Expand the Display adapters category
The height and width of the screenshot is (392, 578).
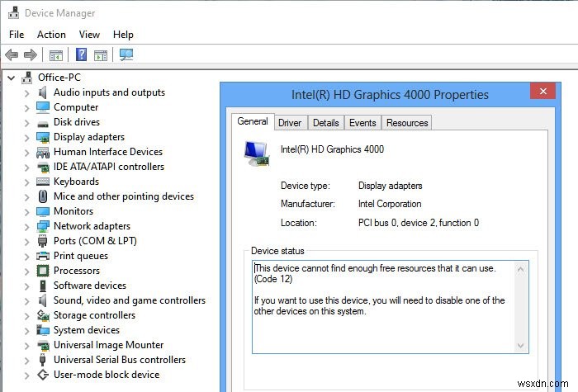point(26,138)
